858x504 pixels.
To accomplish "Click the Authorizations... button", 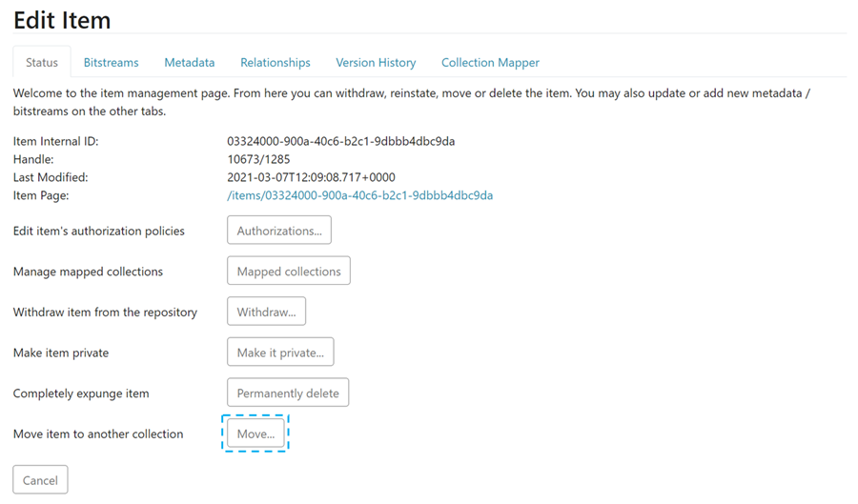I will click(278, 231).
